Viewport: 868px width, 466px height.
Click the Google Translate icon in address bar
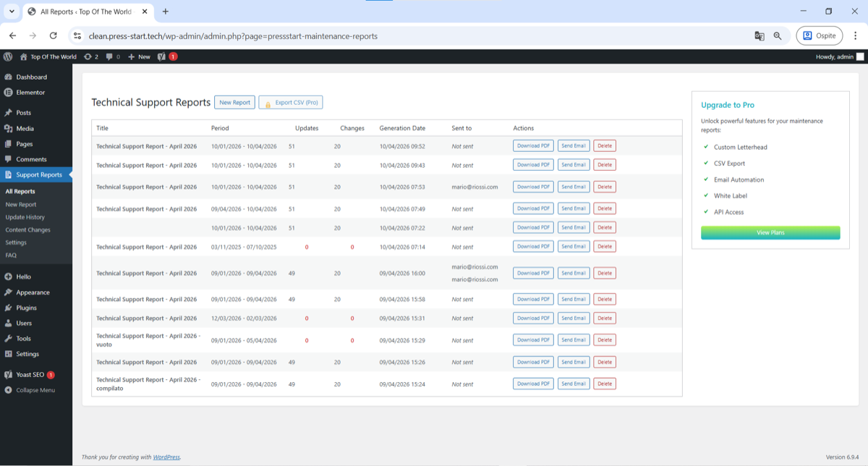tap(759, 35)
